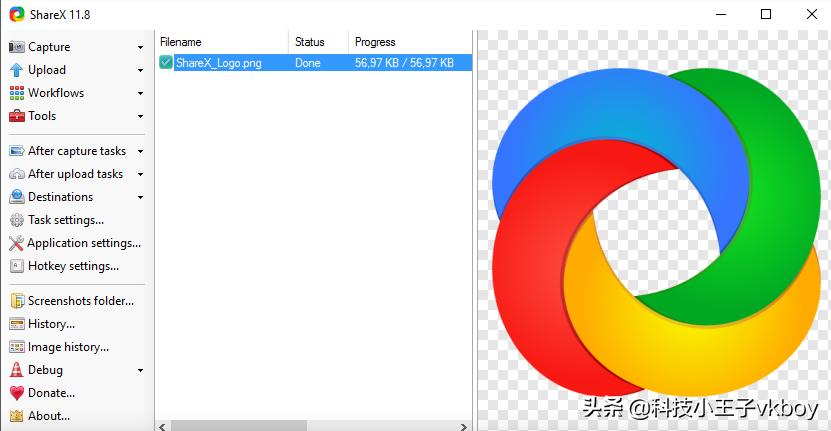Viewport: 831px width, 431px height.
Task: Click the Task settings gear icon
Action: coord(16,220)
